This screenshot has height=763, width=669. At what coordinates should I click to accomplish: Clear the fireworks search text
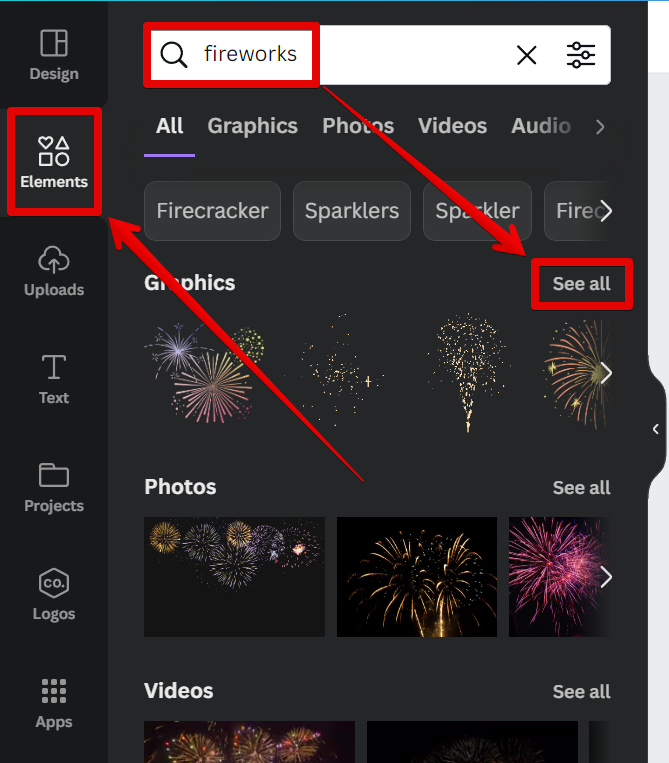526,55
